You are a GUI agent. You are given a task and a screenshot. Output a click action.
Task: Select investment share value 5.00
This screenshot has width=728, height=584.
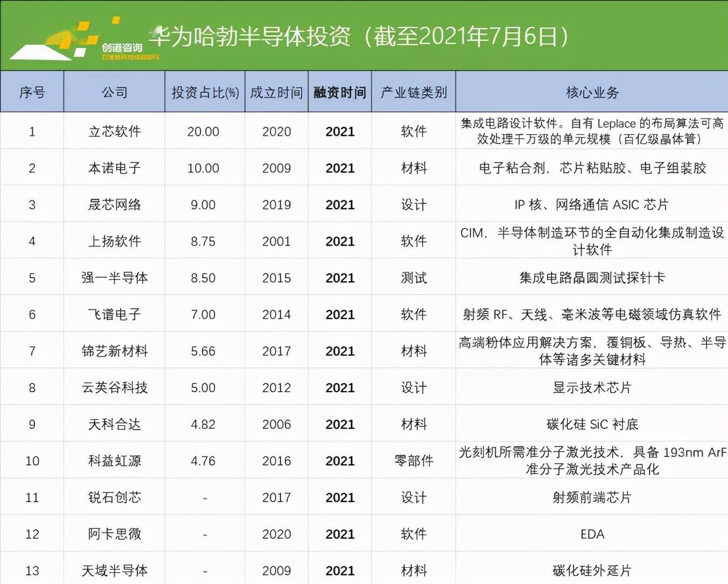click(203, 388)
